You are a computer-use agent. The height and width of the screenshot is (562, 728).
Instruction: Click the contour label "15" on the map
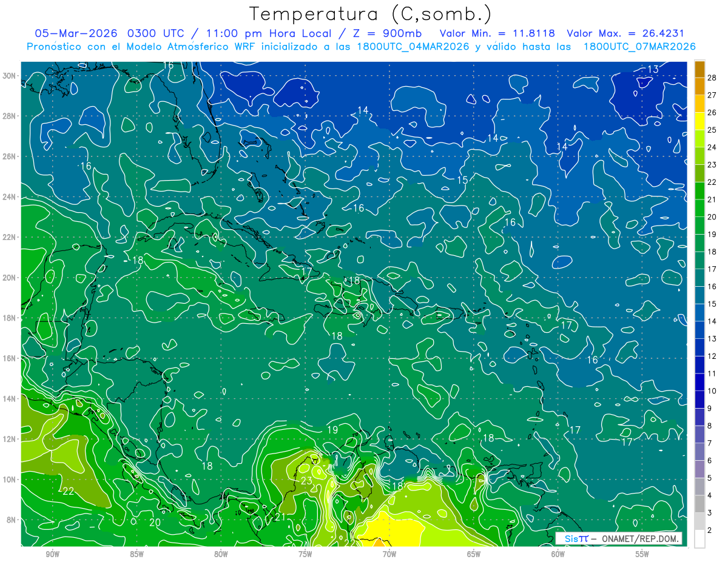tap(462, 180)
